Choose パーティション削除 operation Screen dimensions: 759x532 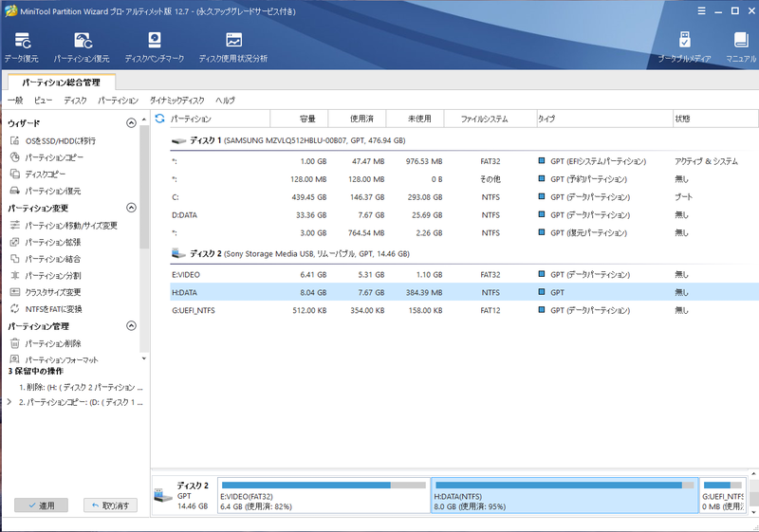[x=53, y=343]
